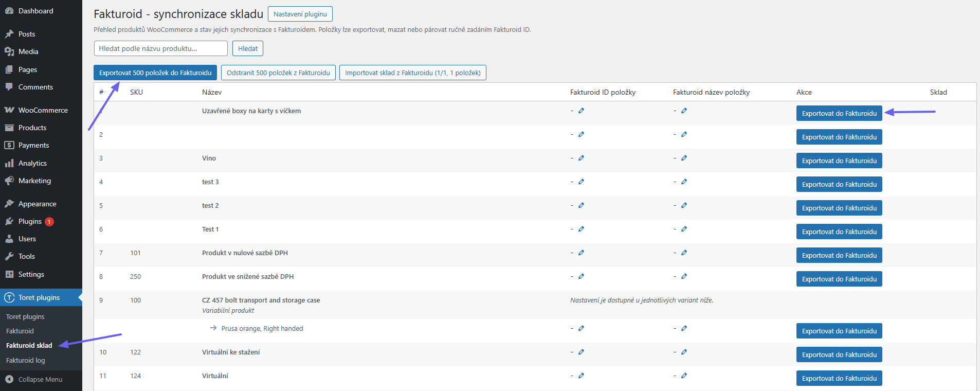This screenshot has height=391, width=980.
Task: Open the Posts menu
Action: click(x=27, y=34)
